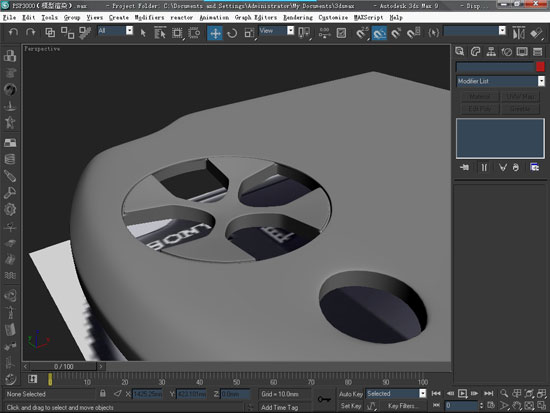
Task: Pick the Select Object arrow tool
Action: coord(143,33)
